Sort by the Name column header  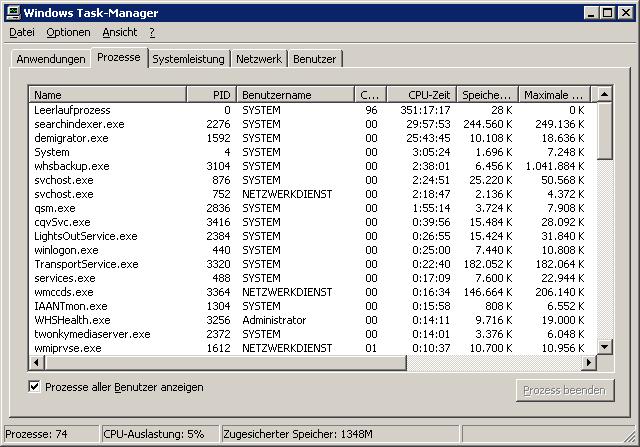[108, 95]
